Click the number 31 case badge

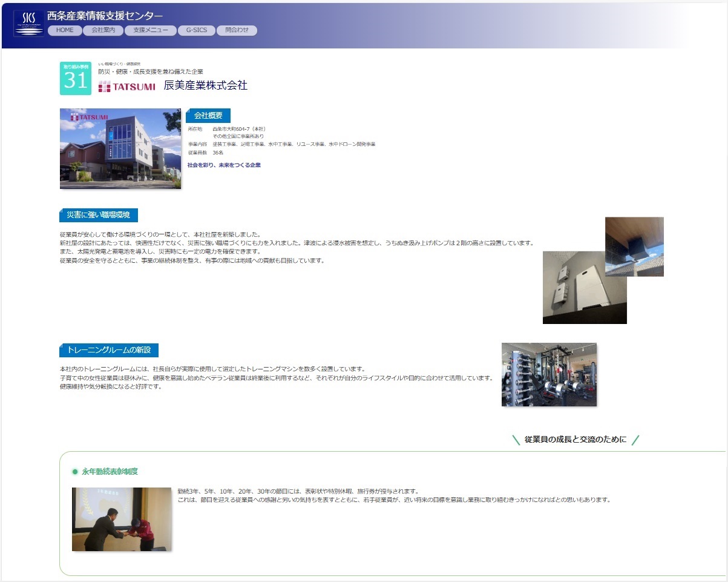[x=76, y=79]
